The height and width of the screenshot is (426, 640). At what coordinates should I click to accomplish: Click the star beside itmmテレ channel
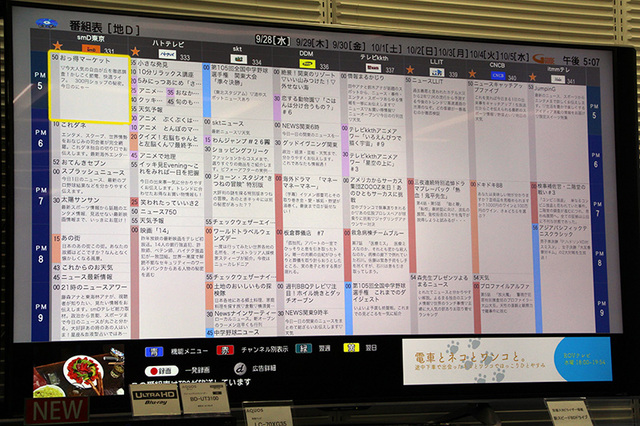[x=533, y=77]
